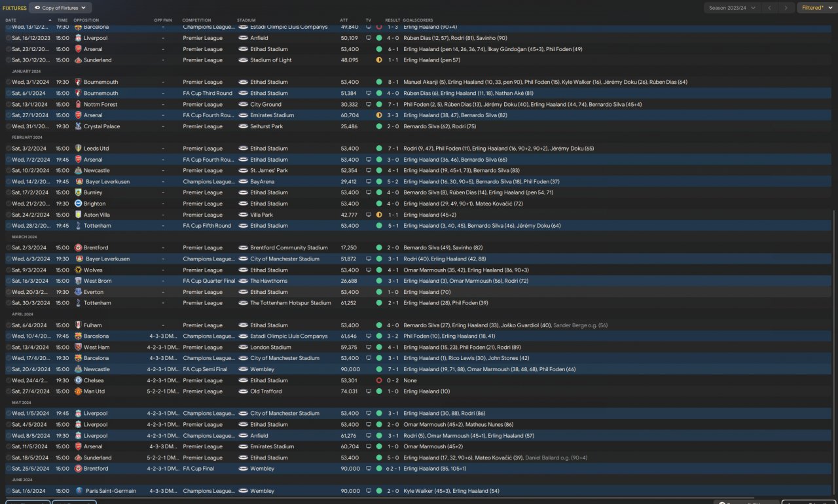Image resolution: width=838 pixels, height=504 pixels.
Task: Go to the next season with the right arrow
Action: (x=786, y=8)
